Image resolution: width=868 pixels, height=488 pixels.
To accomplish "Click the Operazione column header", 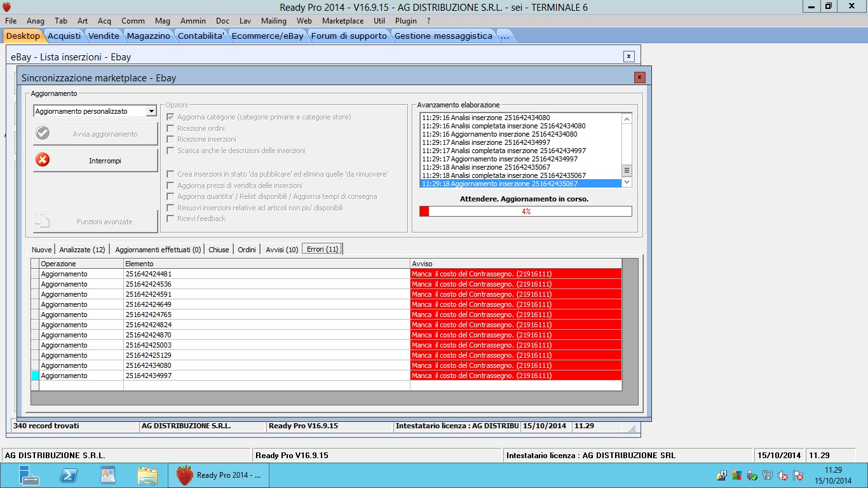I will pyautogui.click(x=81, y=264).
